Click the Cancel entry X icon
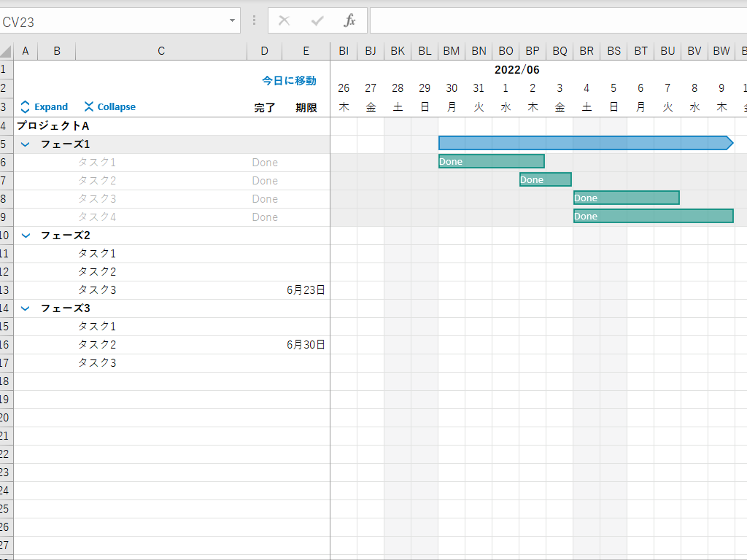The width and height of the screenshot is (747, 560). [x=284, y=20]
